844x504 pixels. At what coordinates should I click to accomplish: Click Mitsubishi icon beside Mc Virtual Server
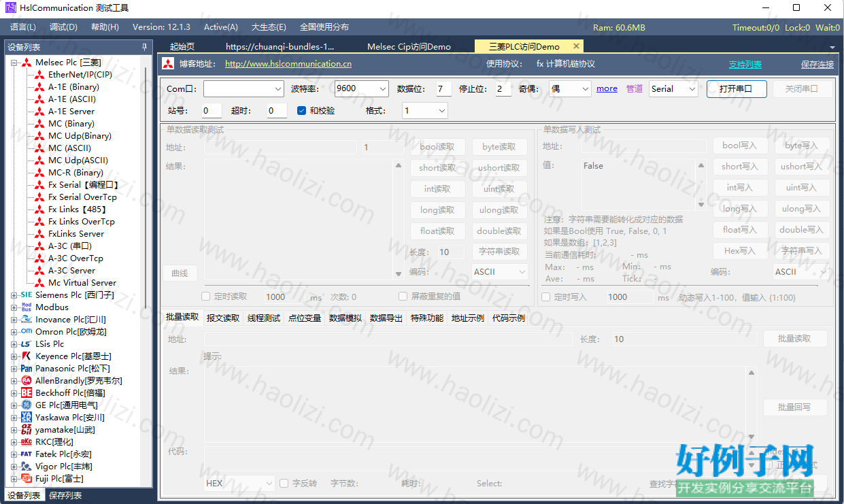point(39,283)
